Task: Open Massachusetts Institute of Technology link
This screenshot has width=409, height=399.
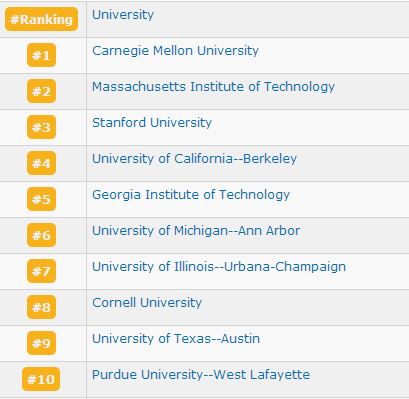Action: 213,87
